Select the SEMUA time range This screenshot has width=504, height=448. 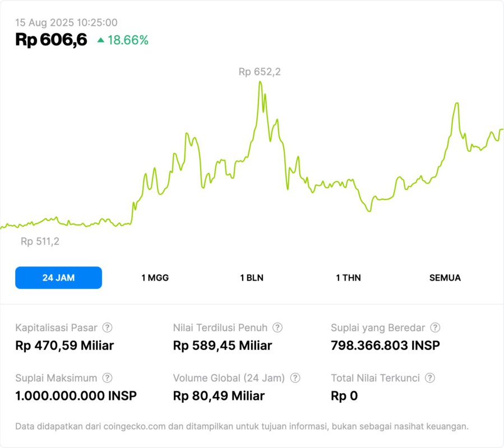click(x=445, y=278)
